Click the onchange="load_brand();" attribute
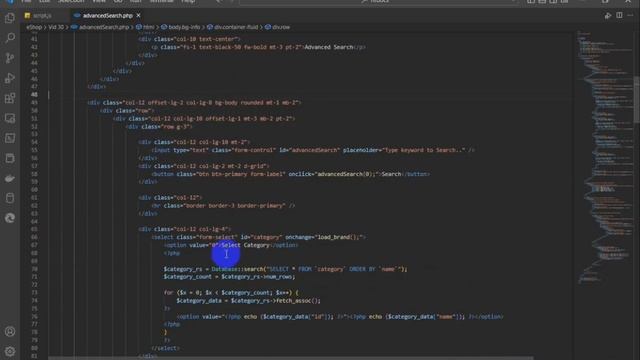This screenshot has height=360, width=640. (324, 237)
